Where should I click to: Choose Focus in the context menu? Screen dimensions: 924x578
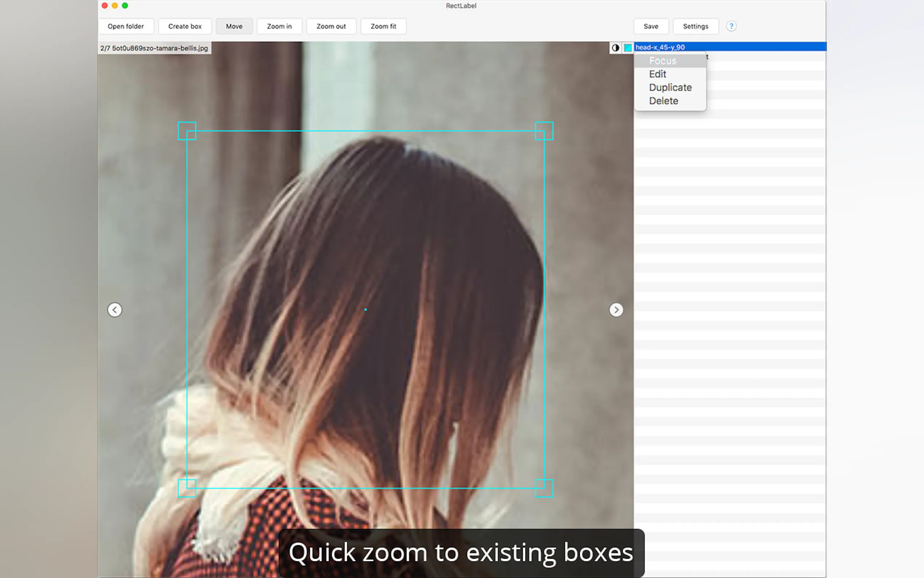[662, 61]
